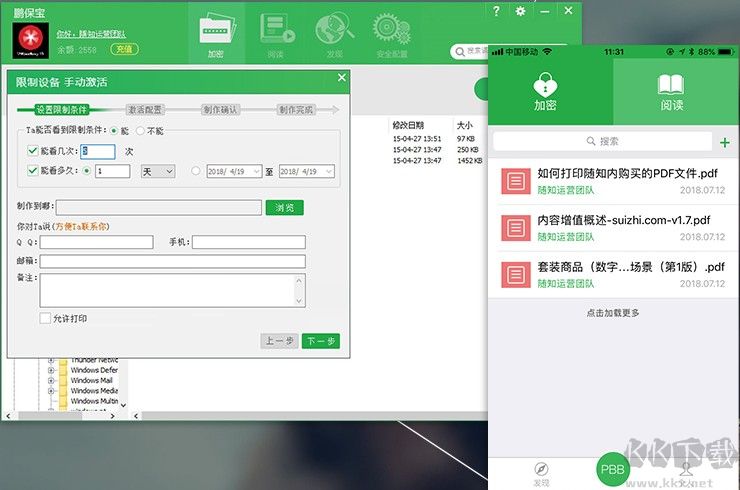Click the green plus add icon in the mobile app
Image resolution: width=740 pixels, height=490 pixels.
coord(725,143)
